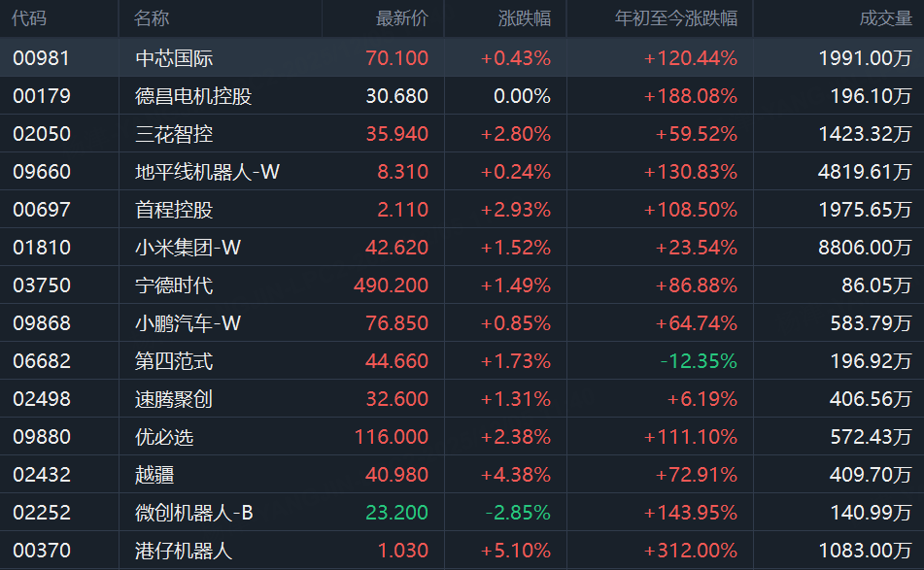
Task: Select stock code 02498
Action: [42, 399]
